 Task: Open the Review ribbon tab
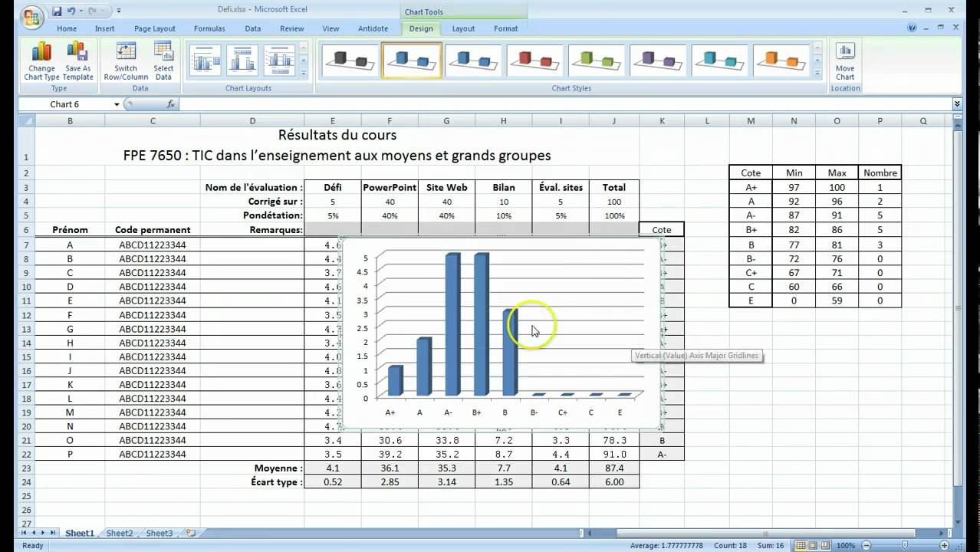pos(291,28)
